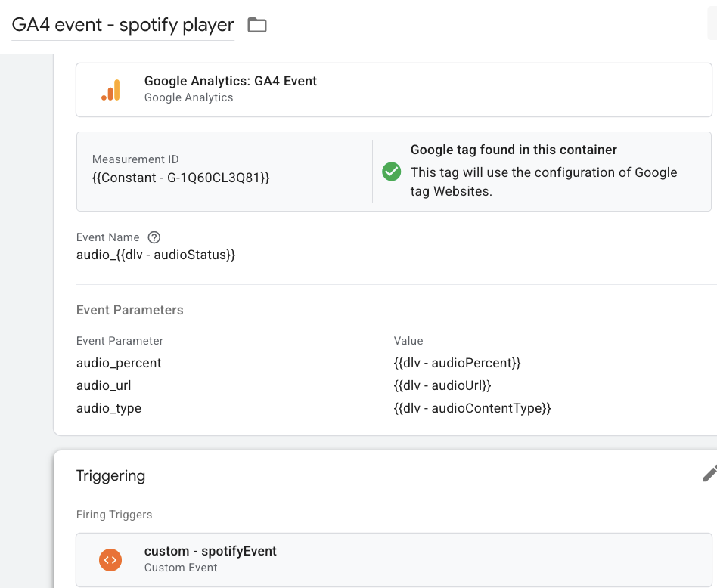The height and width of the screenshot is (588, 717).
Task: Click the Triggering section heading
Action: [110, 475]
